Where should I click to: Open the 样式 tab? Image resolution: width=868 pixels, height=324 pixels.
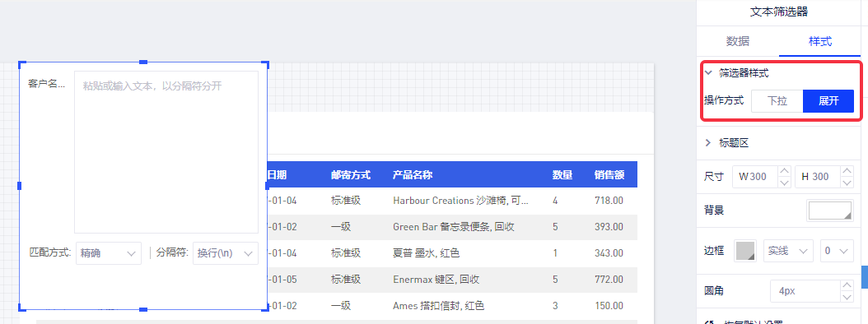click(820, 41)
